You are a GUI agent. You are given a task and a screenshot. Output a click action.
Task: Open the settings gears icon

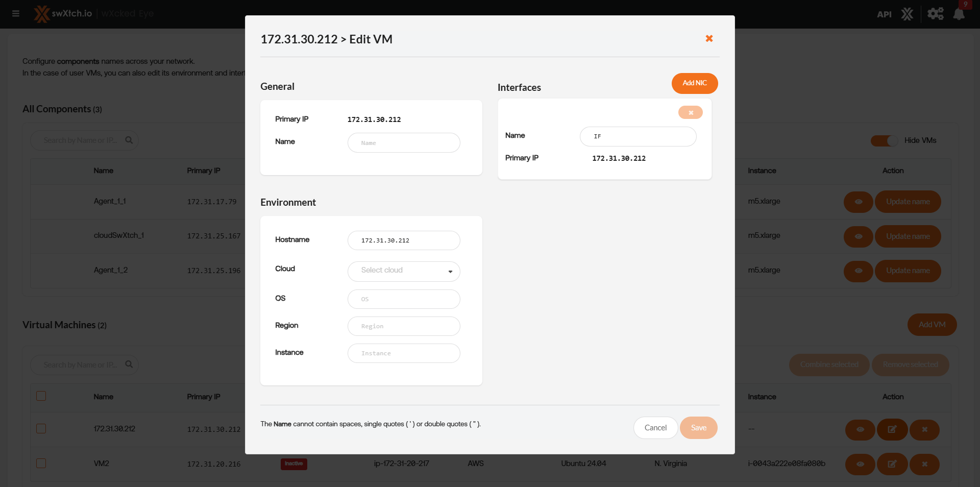click(935, 14)
